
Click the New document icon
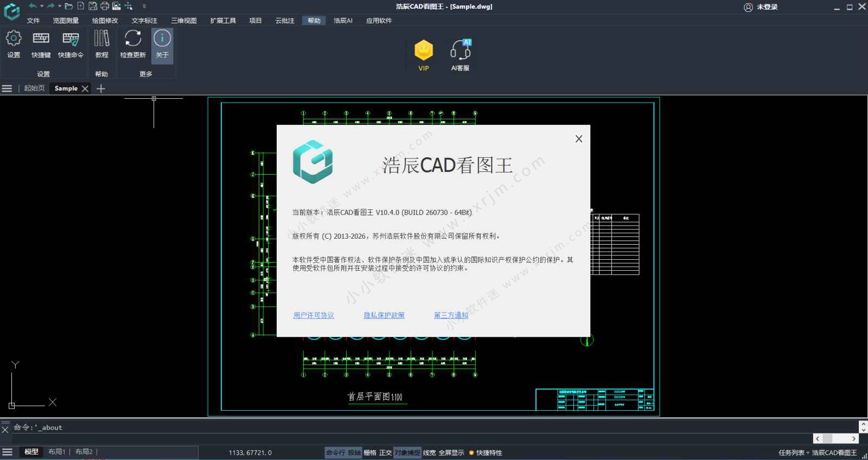(81, 6)
